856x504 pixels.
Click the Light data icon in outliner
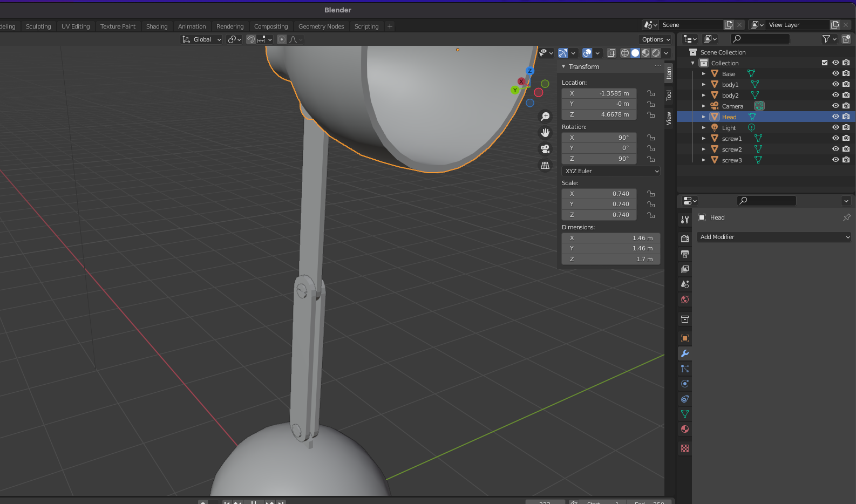coord(751,127)
